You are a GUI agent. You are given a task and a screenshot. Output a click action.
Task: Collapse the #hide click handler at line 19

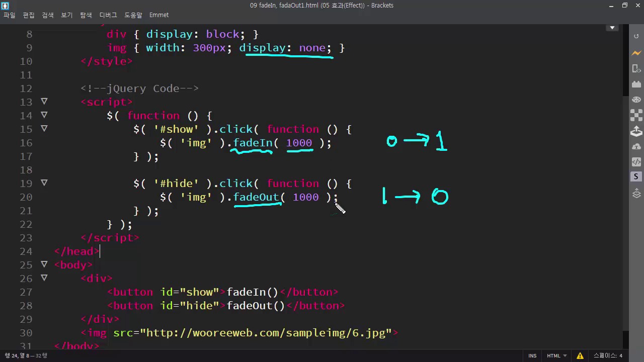point(44,183)
